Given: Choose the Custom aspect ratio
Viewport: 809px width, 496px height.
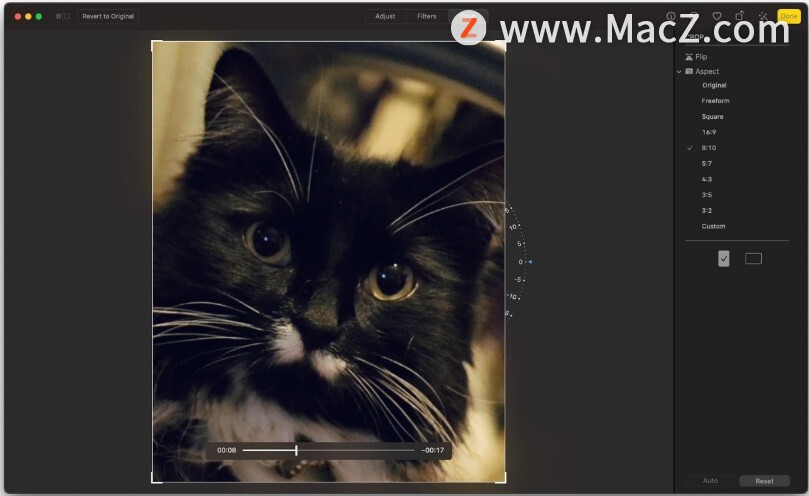Looking at the screenshot, I should pyautogui.click(x=713, y=226).
